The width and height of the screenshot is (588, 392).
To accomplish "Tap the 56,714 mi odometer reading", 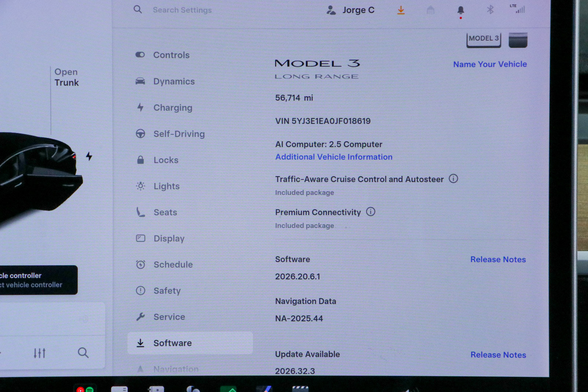I will pyautogui.click(x=294, y=98).
